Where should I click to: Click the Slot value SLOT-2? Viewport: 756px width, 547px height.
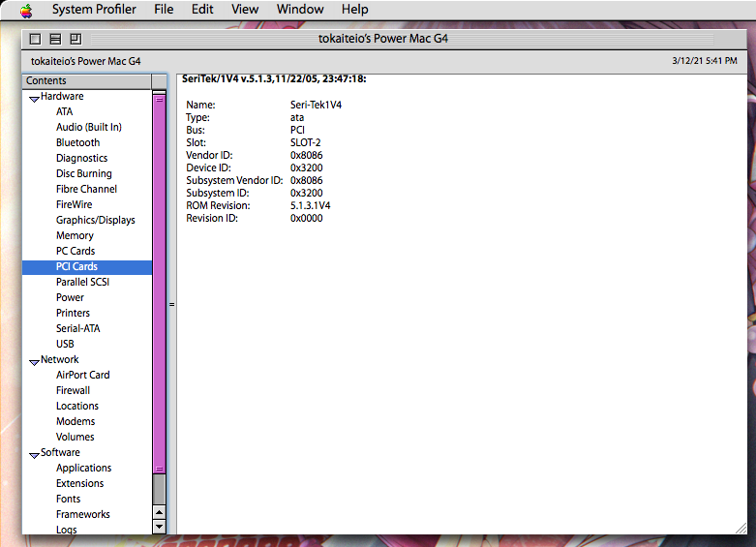click(305, 142)
